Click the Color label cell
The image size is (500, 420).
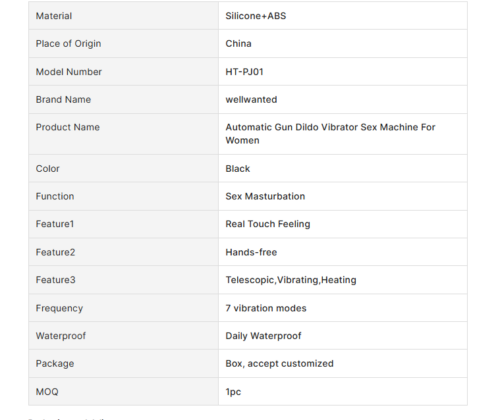[x=123, y=168]
